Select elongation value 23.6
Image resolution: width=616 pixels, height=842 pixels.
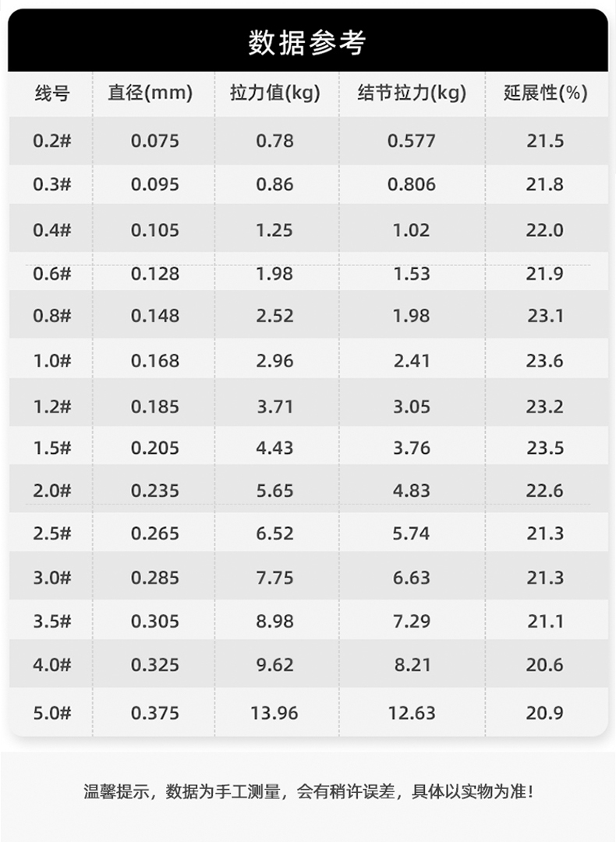point(544,360)
